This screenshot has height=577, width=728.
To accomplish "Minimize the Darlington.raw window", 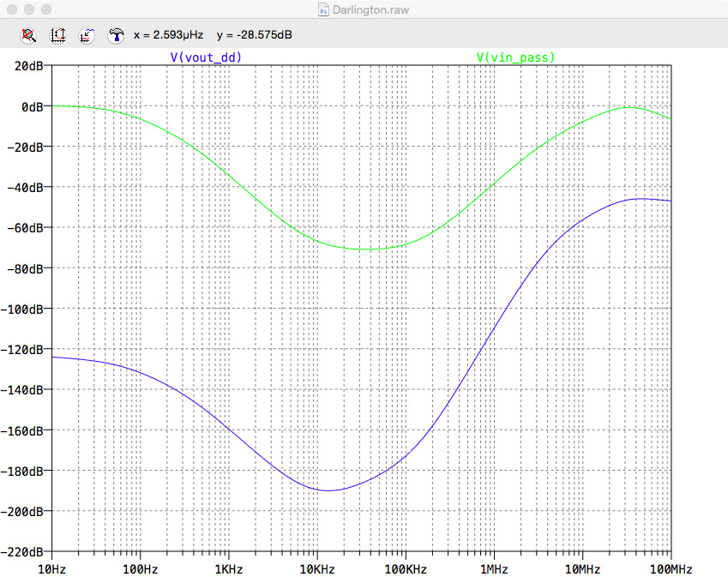I will point(29,9).
